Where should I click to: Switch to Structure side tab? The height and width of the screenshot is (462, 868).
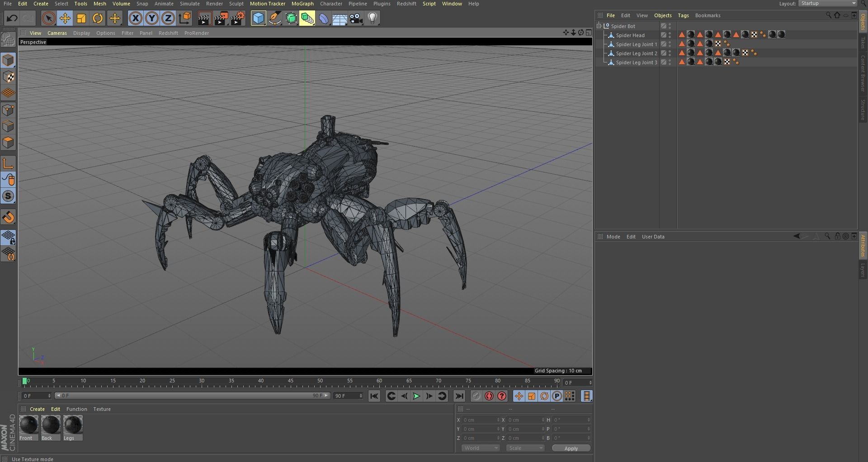863,110
